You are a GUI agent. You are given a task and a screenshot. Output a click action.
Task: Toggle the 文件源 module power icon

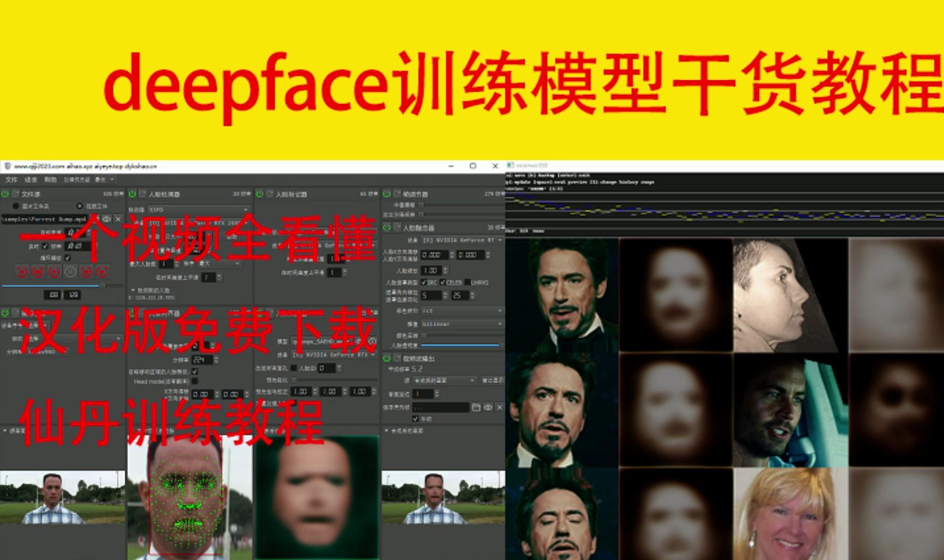pos(5,193)
